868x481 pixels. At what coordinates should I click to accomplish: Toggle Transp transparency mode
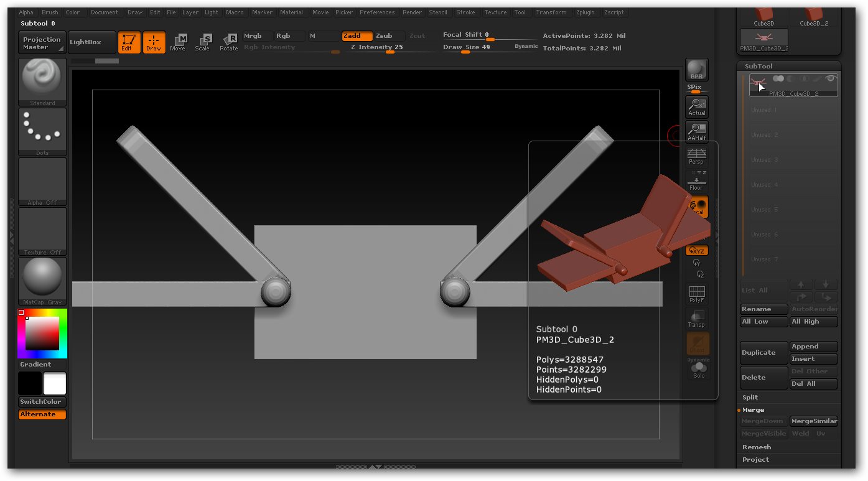(x=697, y=319)
